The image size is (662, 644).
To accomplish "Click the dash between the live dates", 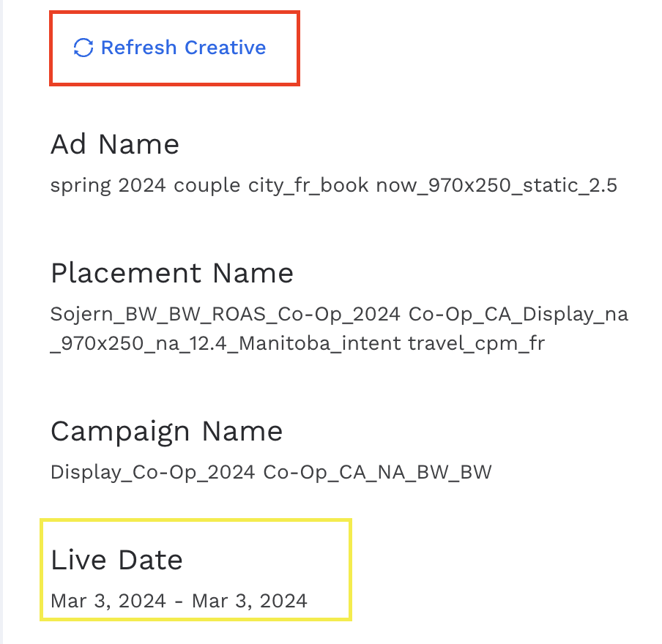I will pyautogui.click(x=180, y=601).
